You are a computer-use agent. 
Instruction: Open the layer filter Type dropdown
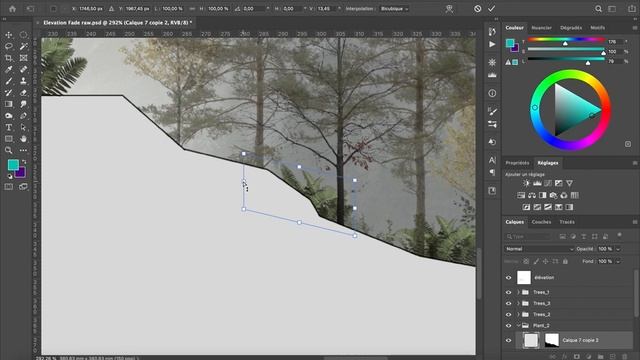pos(529,236)
